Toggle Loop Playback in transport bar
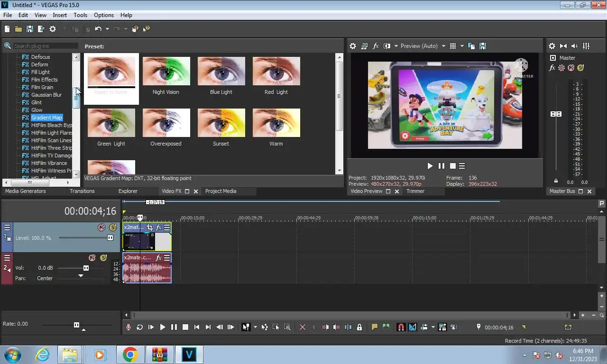 [x=139, y=327]
